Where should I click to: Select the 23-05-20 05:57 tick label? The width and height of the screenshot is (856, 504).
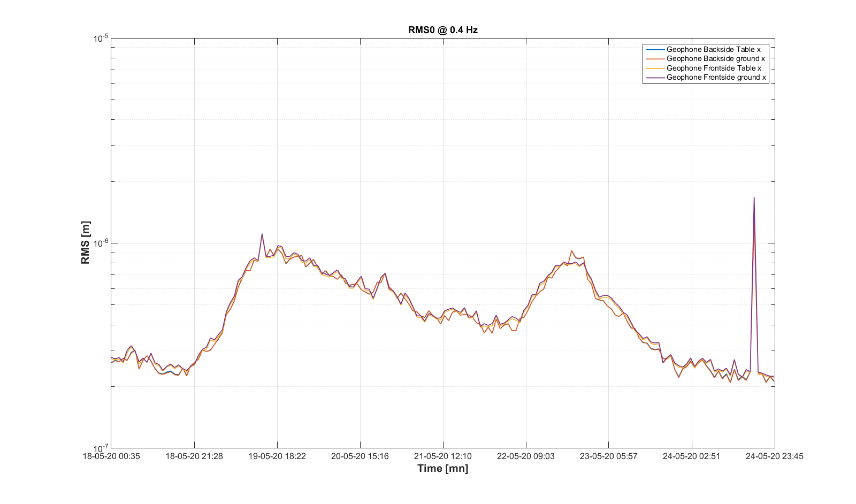point(609,456)
